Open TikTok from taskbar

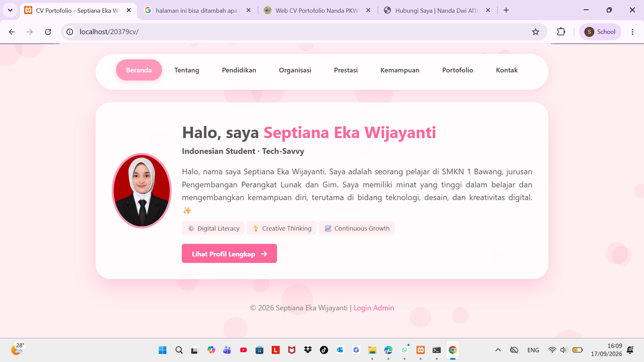pos(324,350)
